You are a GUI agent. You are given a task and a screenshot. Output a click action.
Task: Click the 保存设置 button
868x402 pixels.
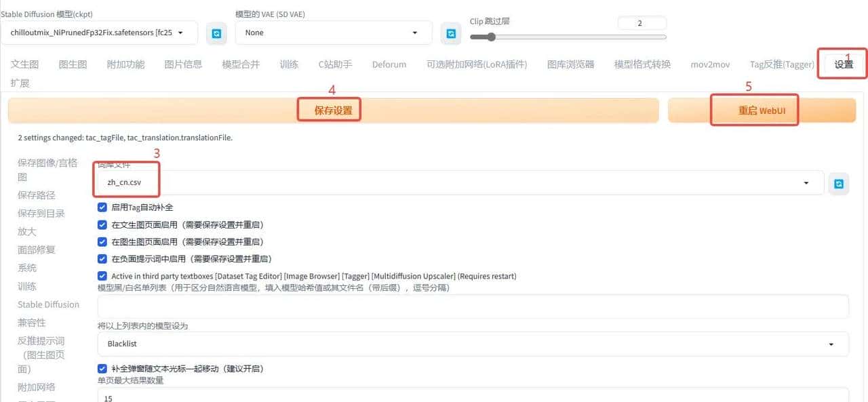329,108
